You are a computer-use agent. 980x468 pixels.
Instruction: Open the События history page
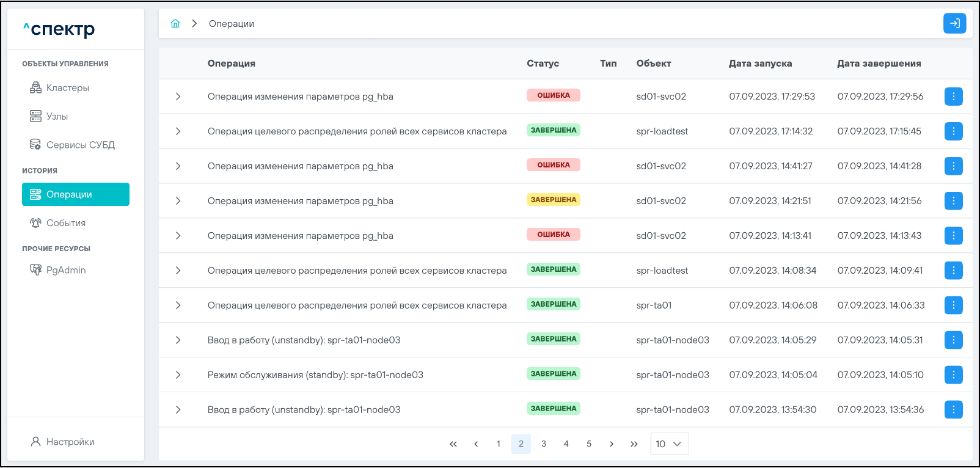point(65,223)
